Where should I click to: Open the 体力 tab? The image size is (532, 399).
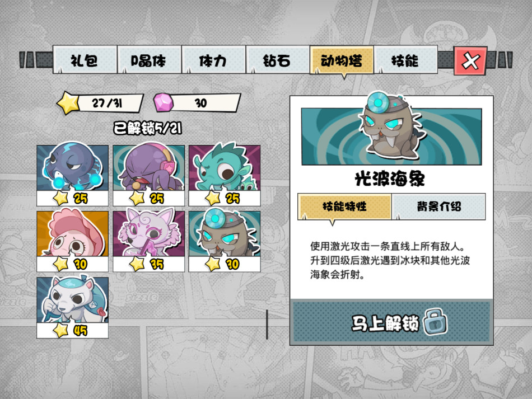pos(213,60)
